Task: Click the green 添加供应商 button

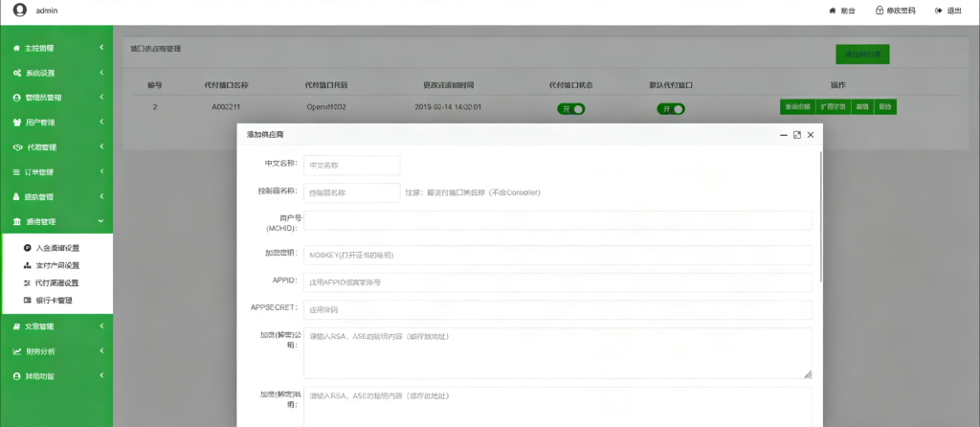Action: [x=862, y=55]
